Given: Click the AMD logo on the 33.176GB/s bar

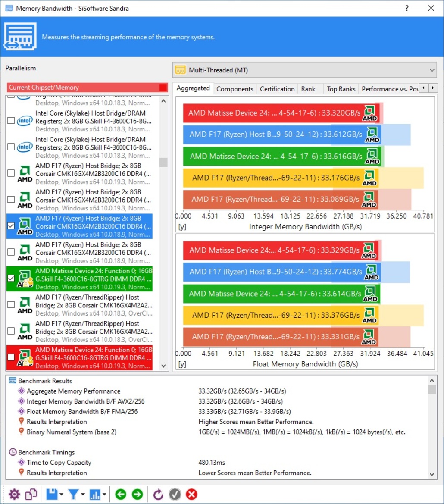Looking at the screenshot, I should pyautogui.click(x=369, y=178).
